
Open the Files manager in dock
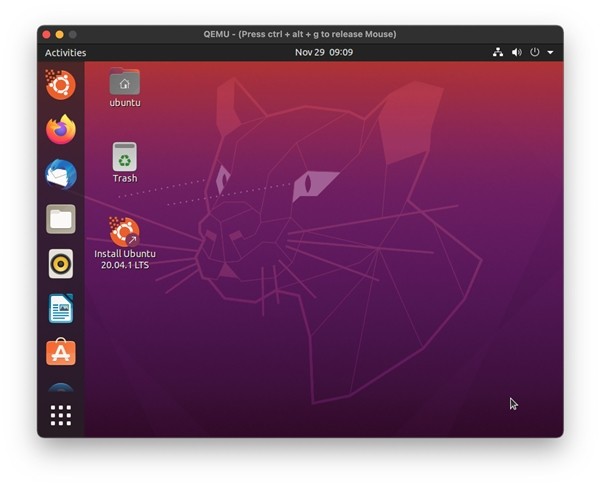pos(61,219)
